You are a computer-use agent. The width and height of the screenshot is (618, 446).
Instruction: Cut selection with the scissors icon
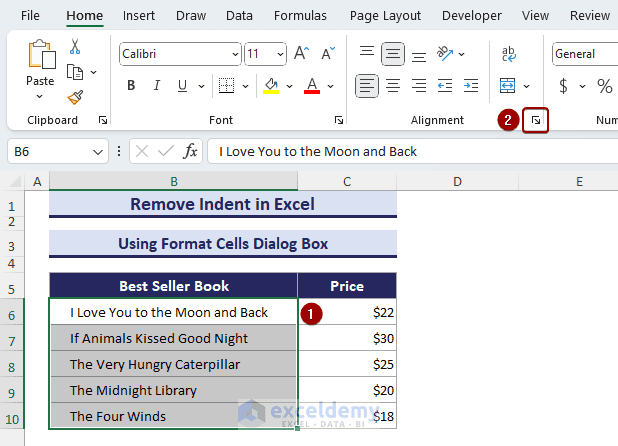pyautogui.click(x=75, y=46)
